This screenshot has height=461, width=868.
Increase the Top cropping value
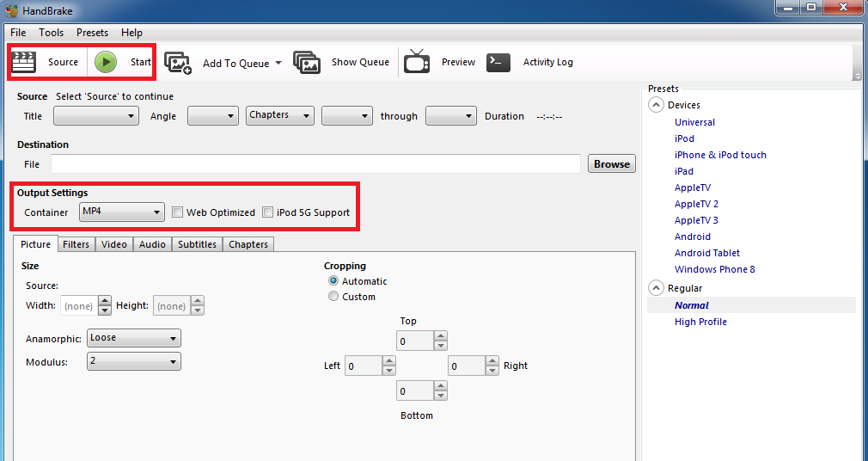pos(441,336)
